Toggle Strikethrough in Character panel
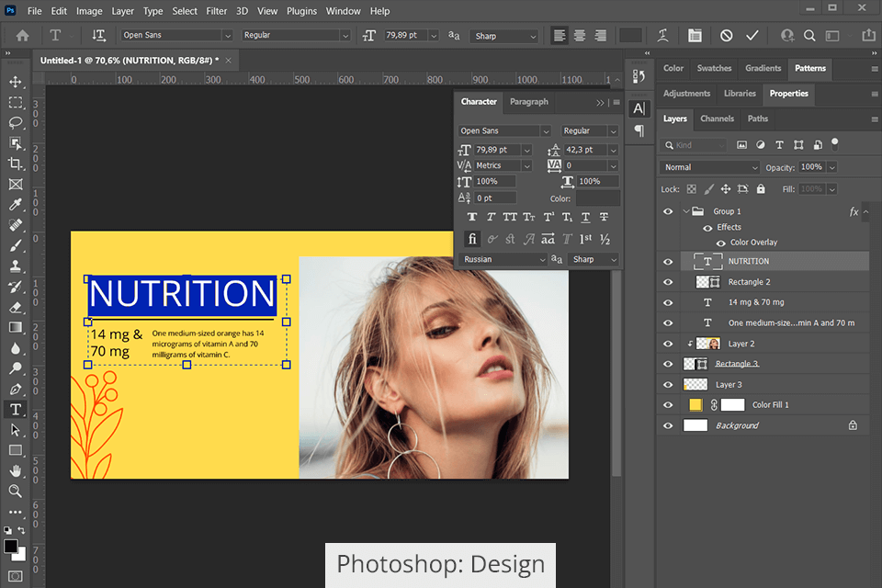This screenshot has width=882, height=588. (x=605, y=217)
